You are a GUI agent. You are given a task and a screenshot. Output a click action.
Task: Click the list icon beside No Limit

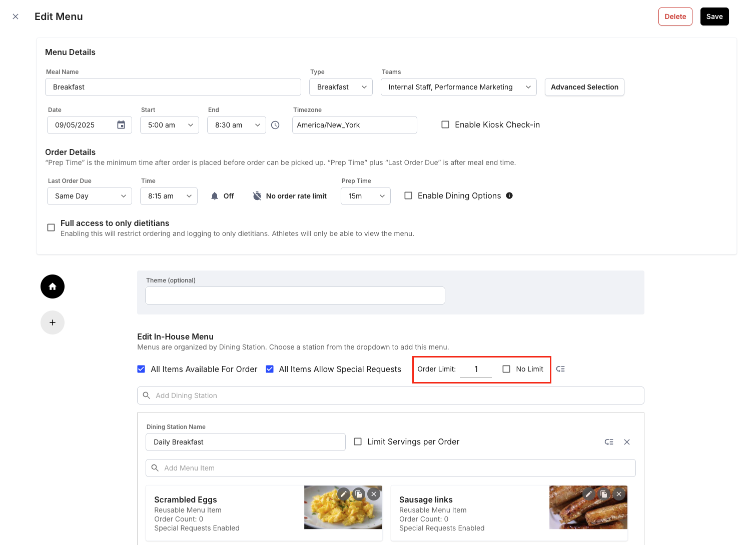coord(560,369)
